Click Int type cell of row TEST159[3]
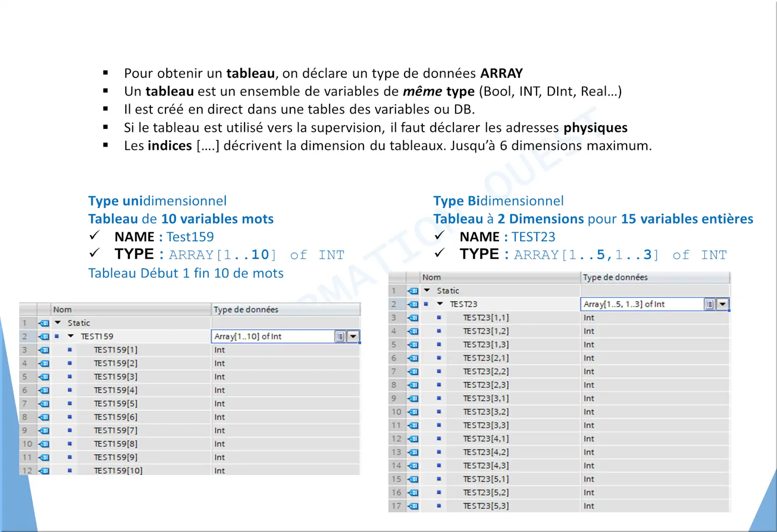This screenshot has height=532, width=777. (286, 377)
